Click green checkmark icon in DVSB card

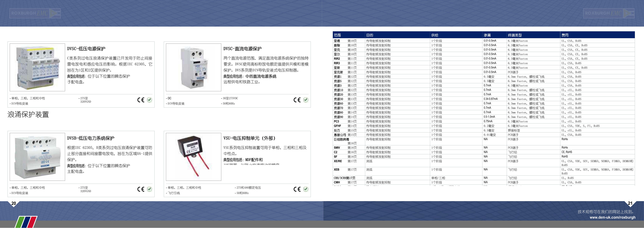coord(149,189)
